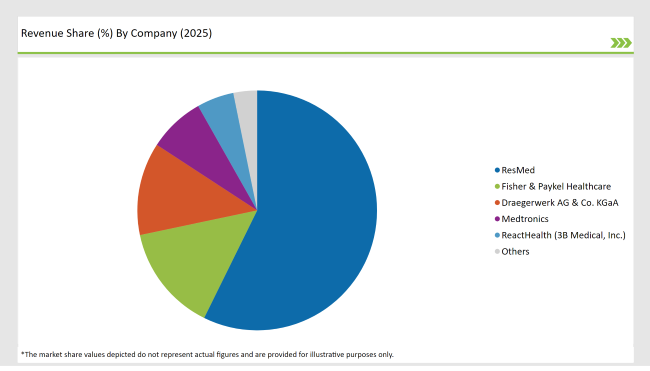Click the 'Medtronics' legend label
This screenshot has height=371, width=650.
pyautogui.click(x=525, y=219)
